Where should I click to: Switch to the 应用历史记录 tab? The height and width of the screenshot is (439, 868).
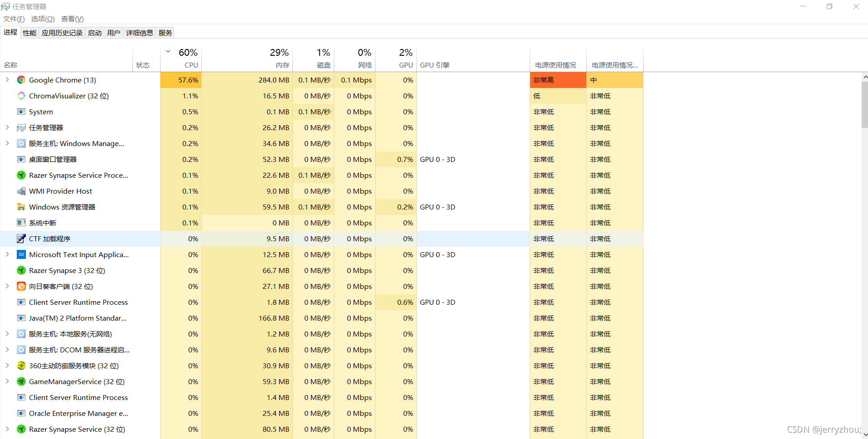62,33
